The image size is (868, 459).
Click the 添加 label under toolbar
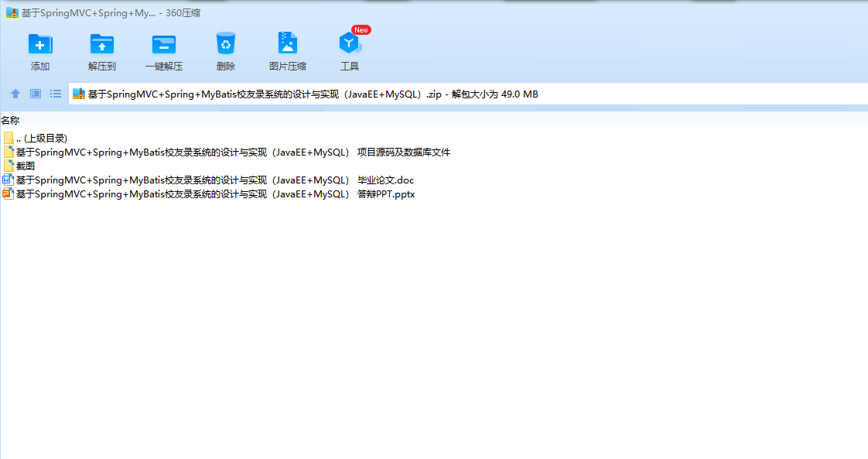point(40,67)
